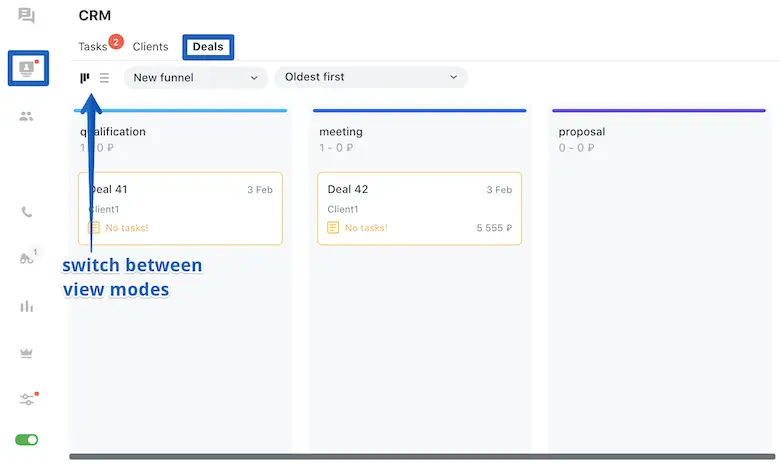Screen dimensions: 780x465
Task: Open the Oldest first sort dropdown
Action: (370, 77)
